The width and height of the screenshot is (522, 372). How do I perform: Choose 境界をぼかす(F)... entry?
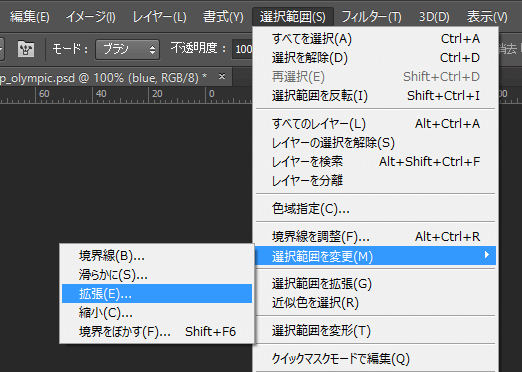pyautogui.click(x=157, y=332)
